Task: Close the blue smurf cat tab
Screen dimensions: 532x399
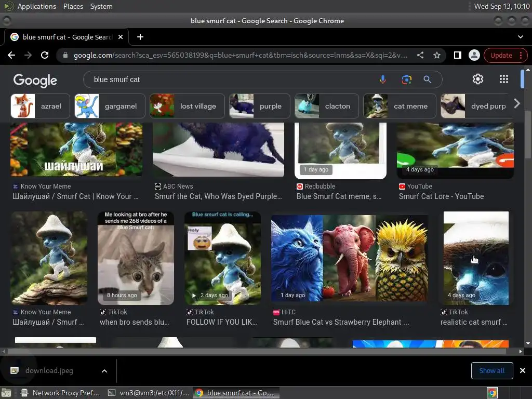Action: [x=121, y=37]
